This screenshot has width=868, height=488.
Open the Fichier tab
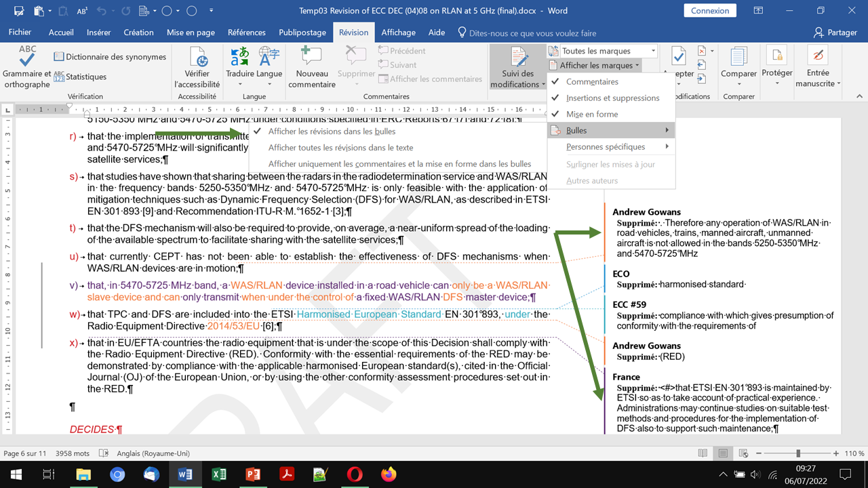(20, 33)
